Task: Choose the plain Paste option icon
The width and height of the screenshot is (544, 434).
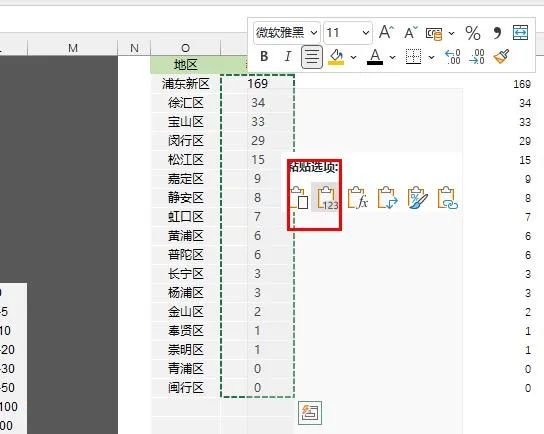Action: 299,198
